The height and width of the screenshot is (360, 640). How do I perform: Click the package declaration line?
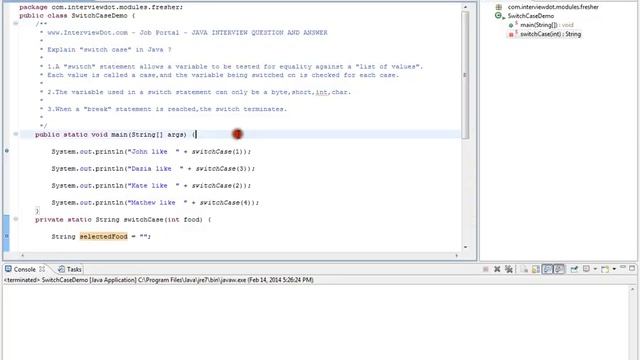pos(101,7)
